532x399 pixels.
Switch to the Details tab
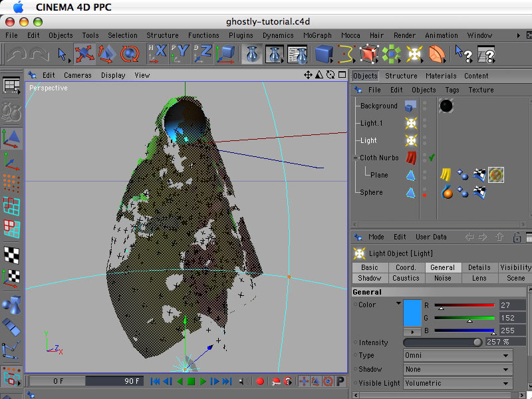(x=479, y=267)
